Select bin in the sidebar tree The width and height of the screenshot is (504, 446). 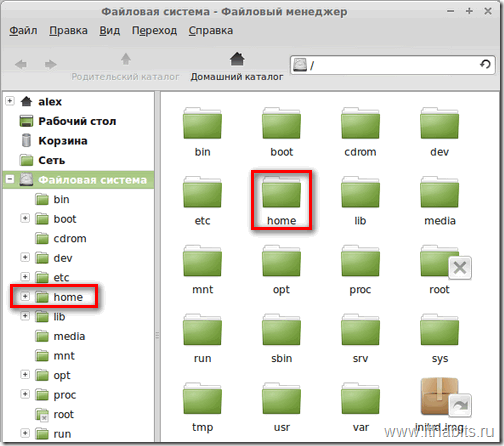(x=52, y=199)
